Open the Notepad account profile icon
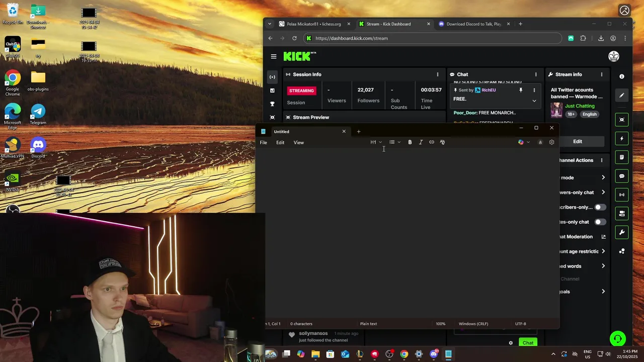Viewport: 644px width, 362px height. click(x=540, y=142)
